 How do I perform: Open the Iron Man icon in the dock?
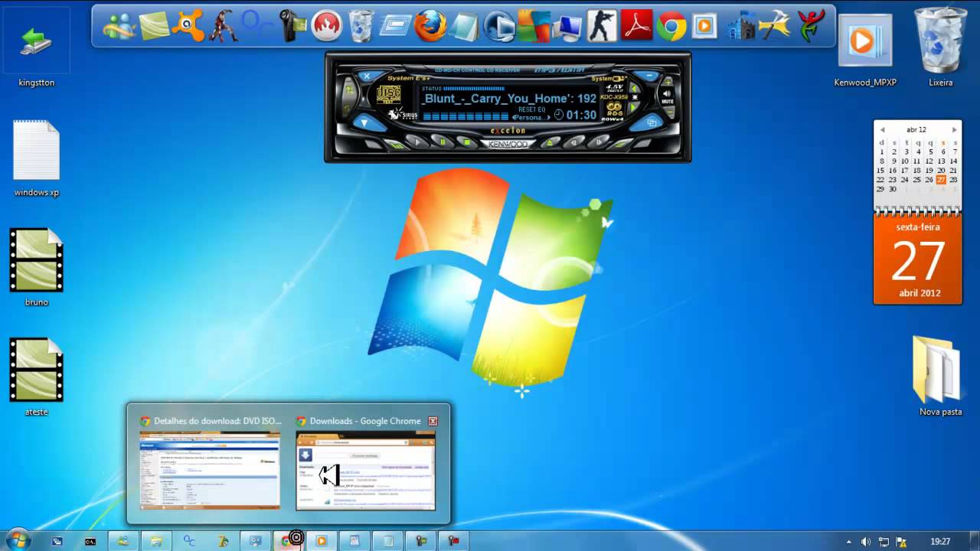point(223,25)
